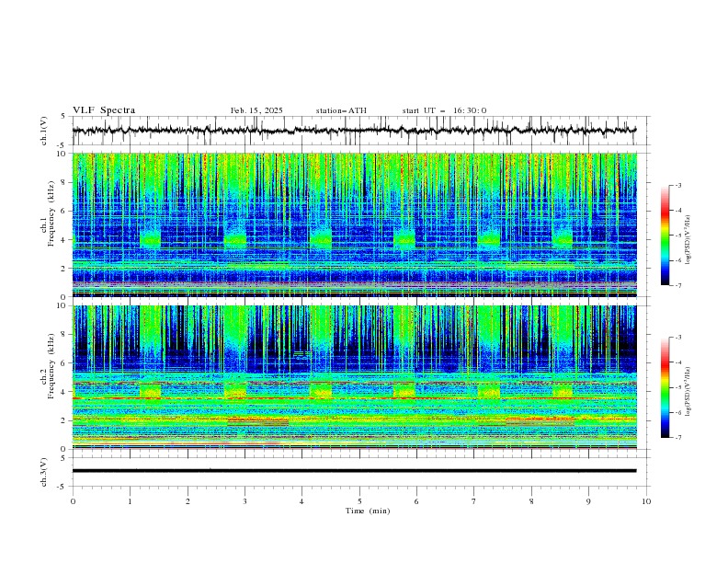Click the "-3" tick on upper color bar
Viewport: 728px width, 563px height.
pyautogui.click(x=677, y=185)
